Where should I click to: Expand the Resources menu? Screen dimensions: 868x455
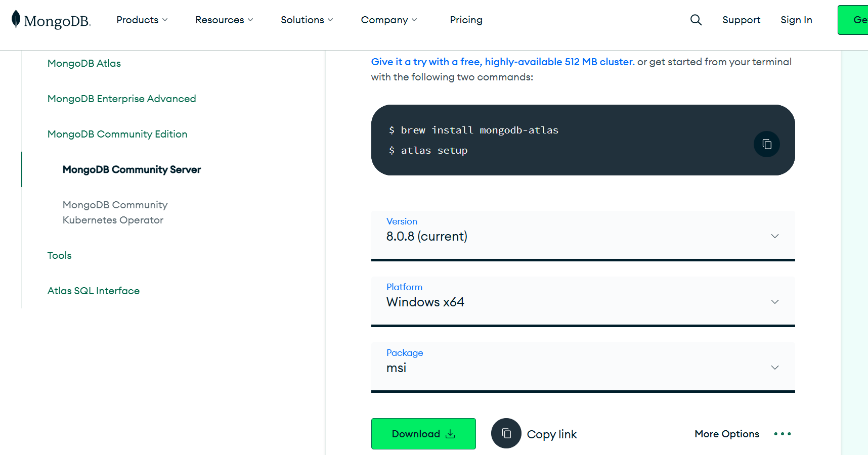pyautogui.click(x=224, y=20)
